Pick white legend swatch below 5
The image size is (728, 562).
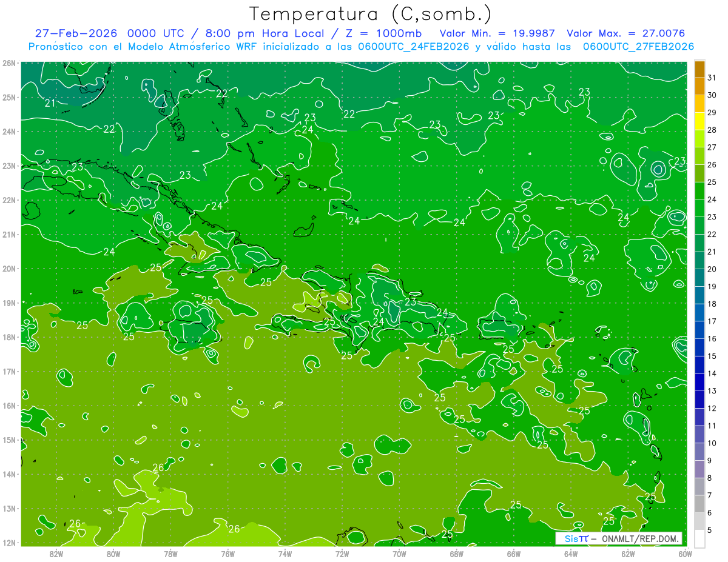tap(699, 538)
